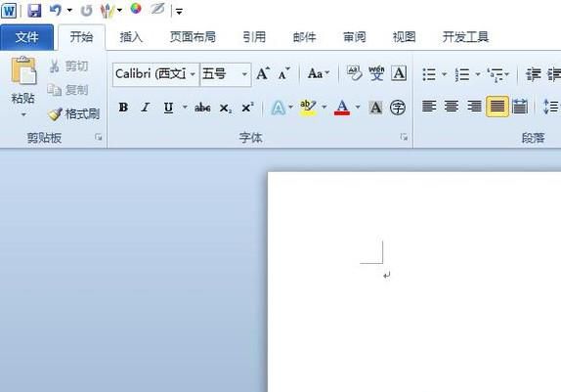Image resolution: width=561 pixels, height=392 pixels.
Task: Toggle Italic formatting
Action: [146, 108]
